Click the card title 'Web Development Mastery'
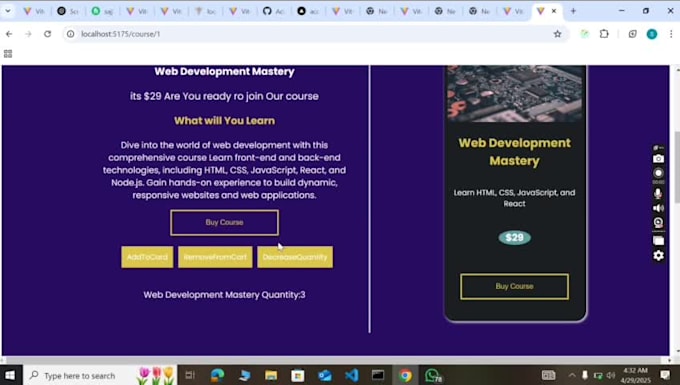680x385 pixels. 514,152
